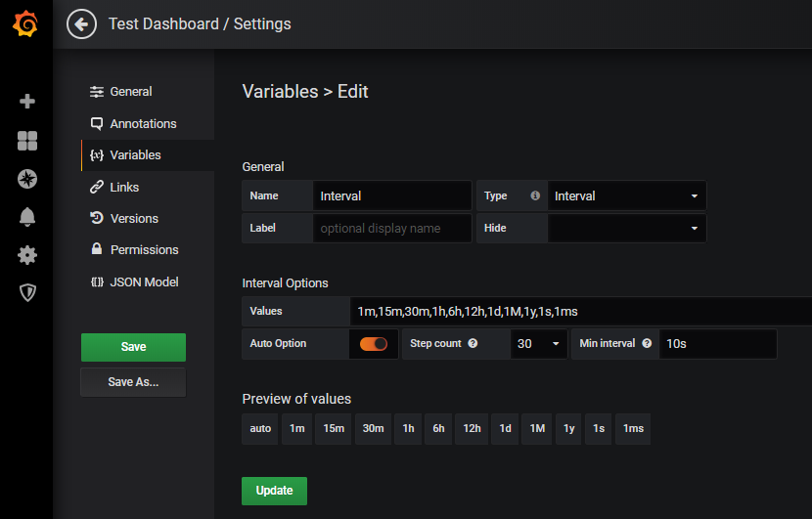Click the Type info icon
Image resolution: width=812 pixels, height=519 pixels.
coord(535,195)
